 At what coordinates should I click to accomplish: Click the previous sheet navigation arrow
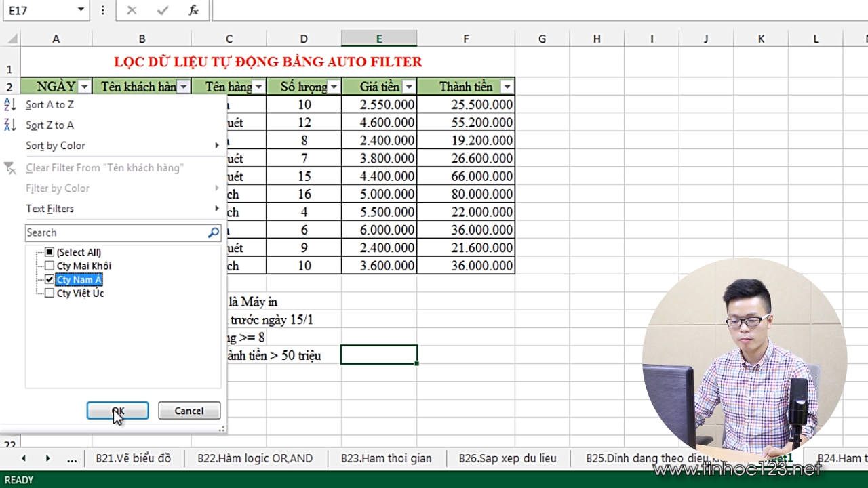[x=24, y=458]
